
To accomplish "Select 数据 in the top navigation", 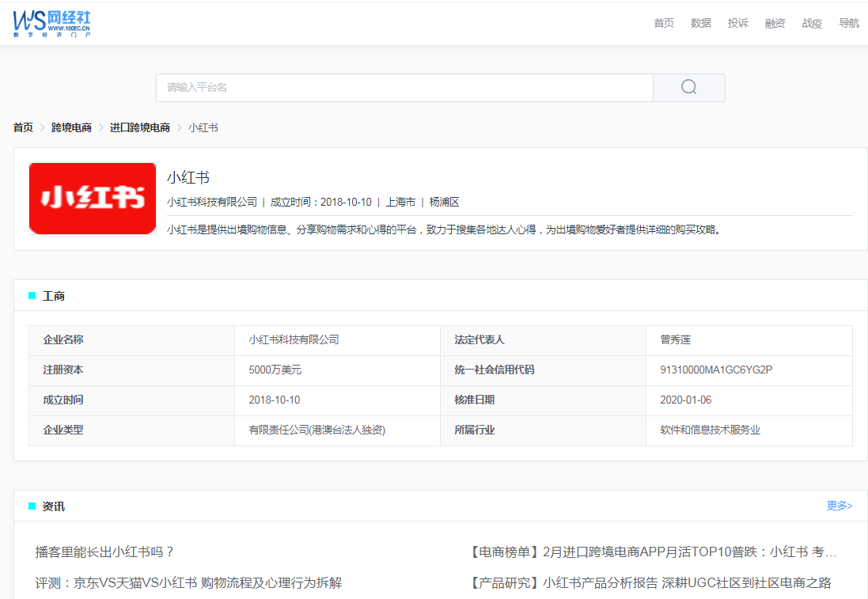I will click(700, 23).
